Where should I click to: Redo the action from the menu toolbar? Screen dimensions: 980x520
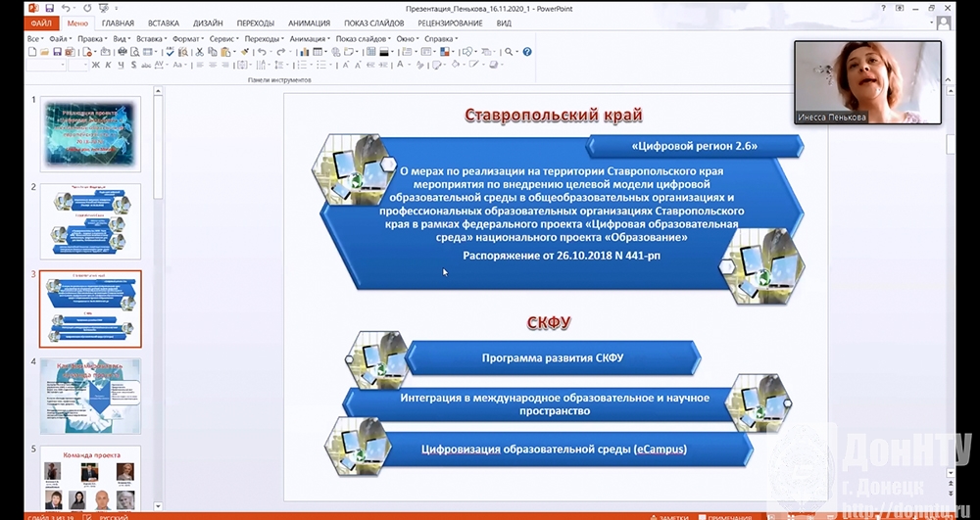click(x=281, y=52)
